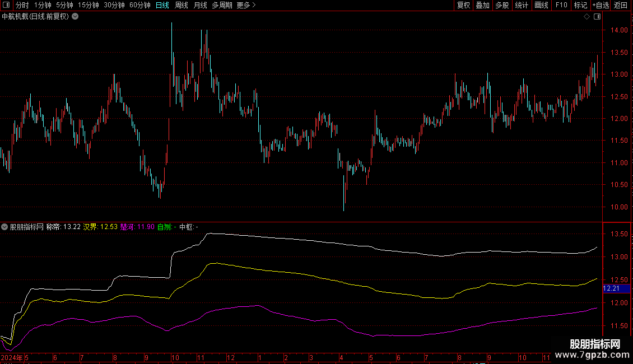Click the magenta 楚河: 11.90 label
The width and height of the screenshot is (633, 364).
pyautogui.click(x=137, y=227)
